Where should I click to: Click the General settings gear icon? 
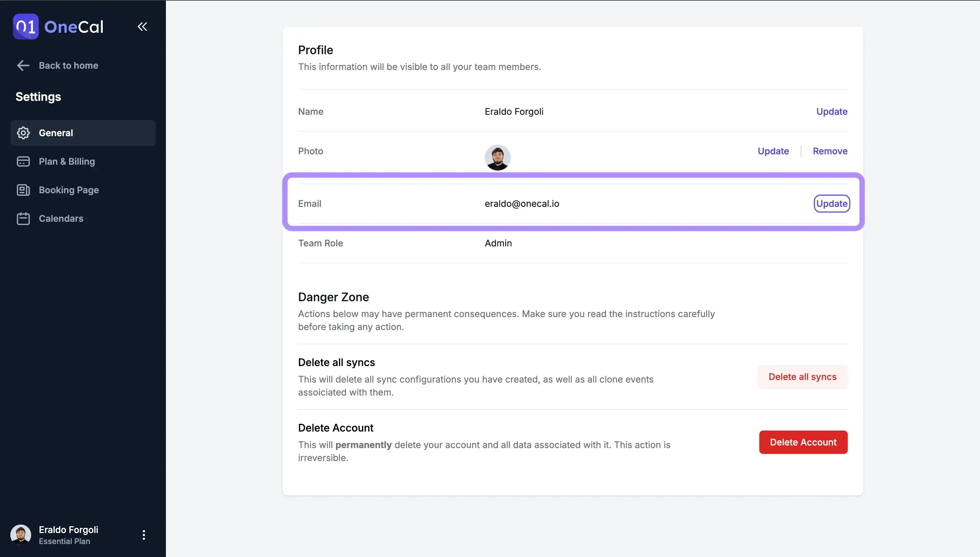click(x=23, y=133)
